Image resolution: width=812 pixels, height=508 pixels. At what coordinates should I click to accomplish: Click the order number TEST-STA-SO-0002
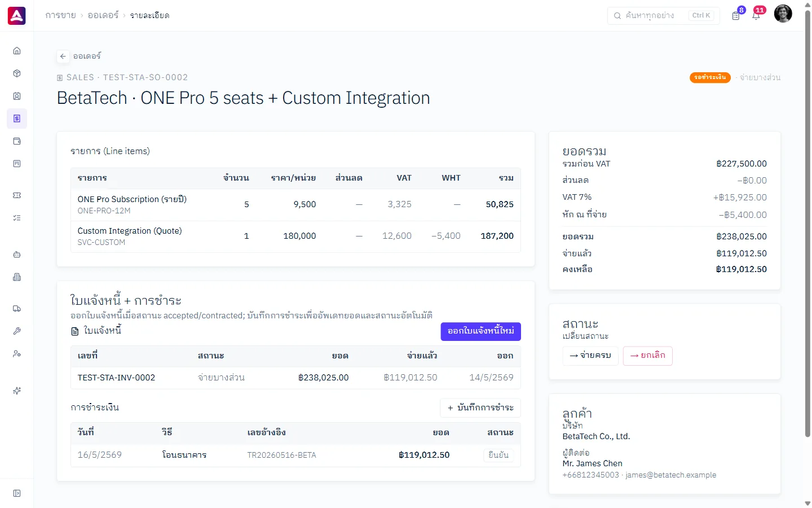tap(145, 77)
